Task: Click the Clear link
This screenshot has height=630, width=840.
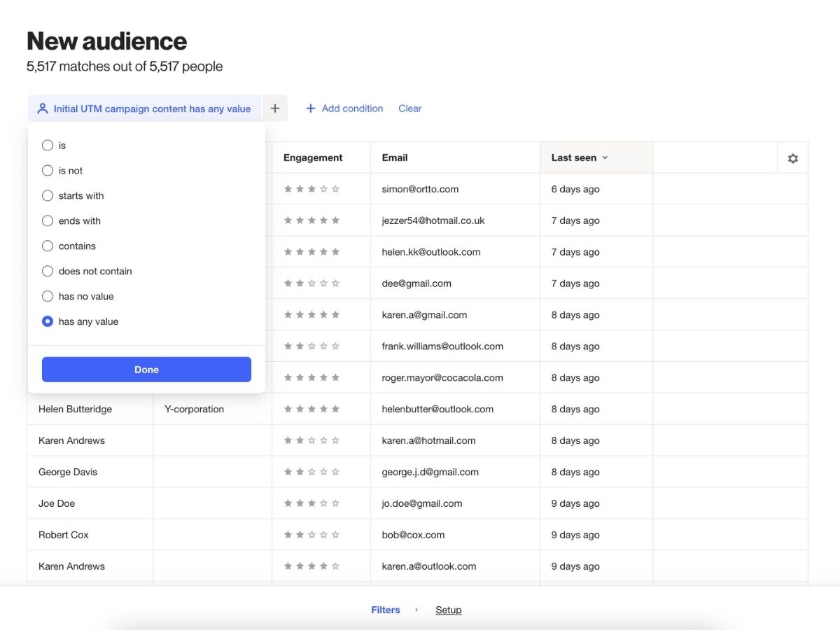Action: coord(409,108)
